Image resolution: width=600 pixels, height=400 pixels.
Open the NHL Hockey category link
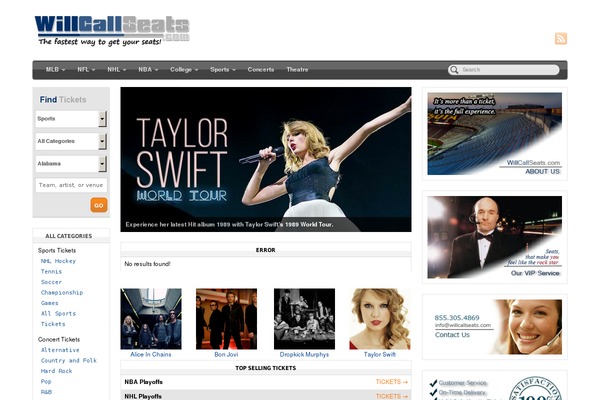(58, 261)
